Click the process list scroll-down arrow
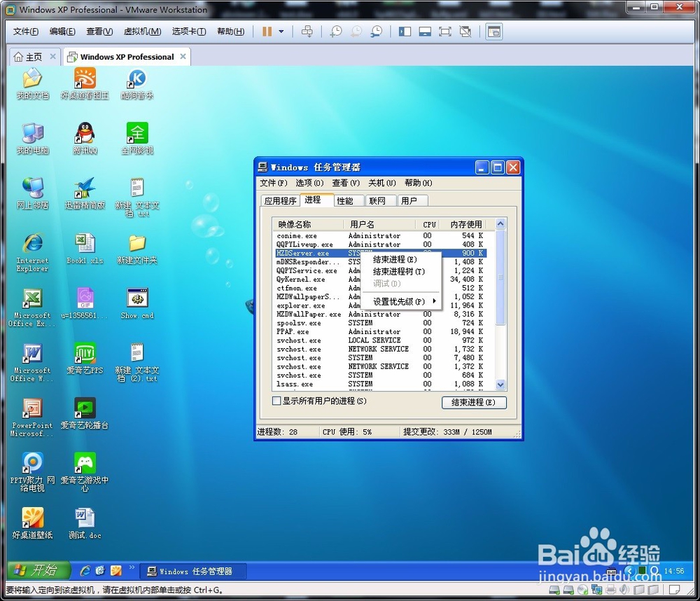Screen dimensions: 700x601 (500, 385)
